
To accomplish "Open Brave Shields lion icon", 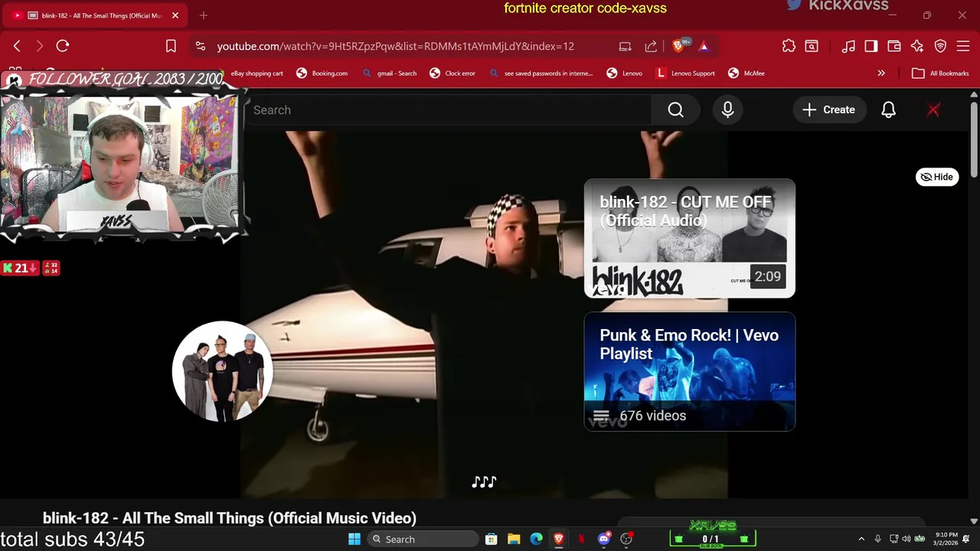I will pyautogui.click(x=678, y=46).
